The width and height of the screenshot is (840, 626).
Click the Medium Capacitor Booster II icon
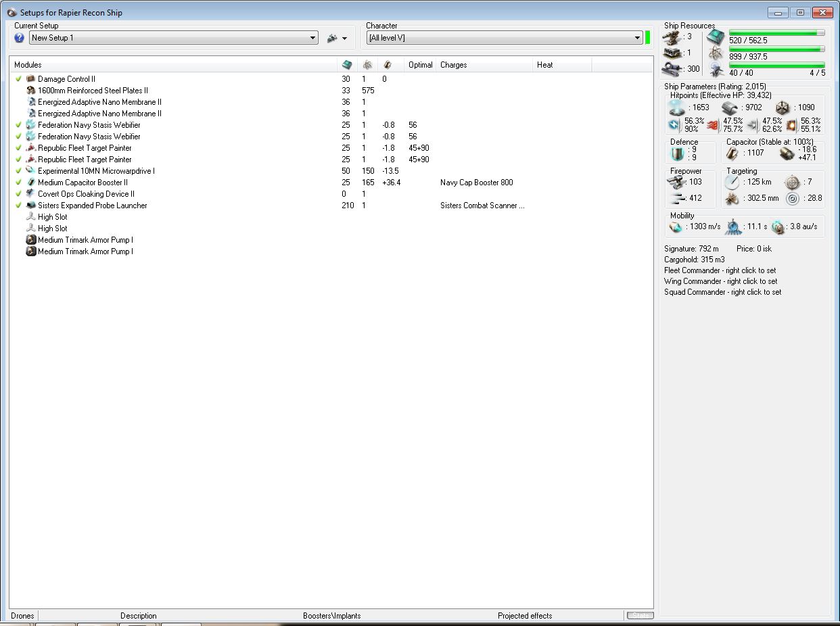coord(30,183)
